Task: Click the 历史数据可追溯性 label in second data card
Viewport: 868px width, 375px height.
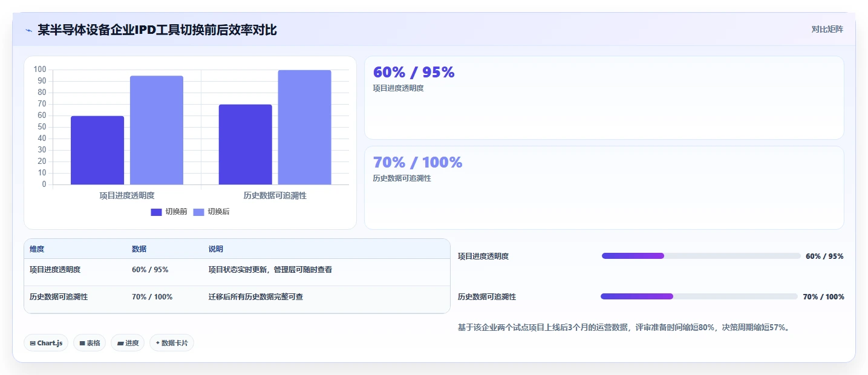Action: pos(402,178)
